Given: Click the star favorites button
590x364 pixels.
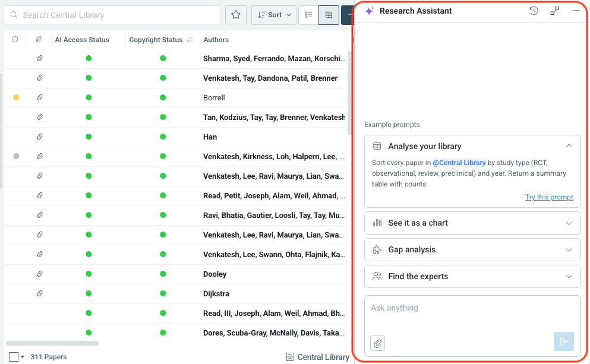Looking at the screenshot, I should click(236, 15).
